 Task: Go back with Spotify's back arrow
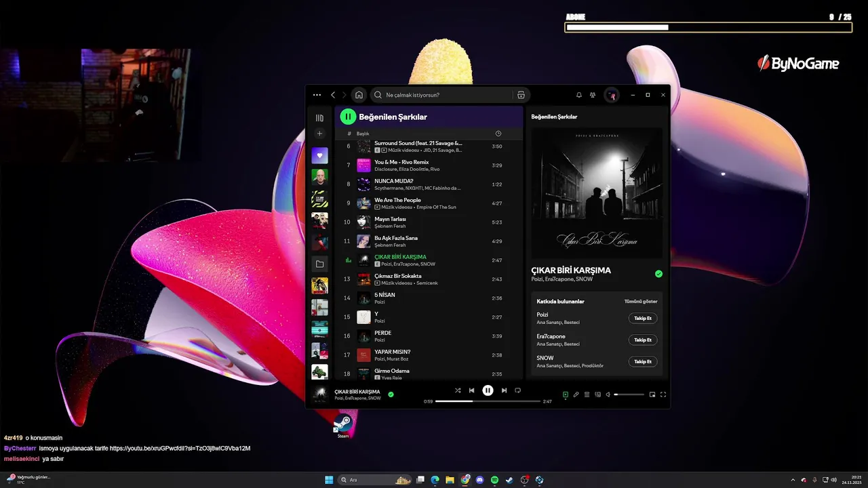[x=333, y=95]
